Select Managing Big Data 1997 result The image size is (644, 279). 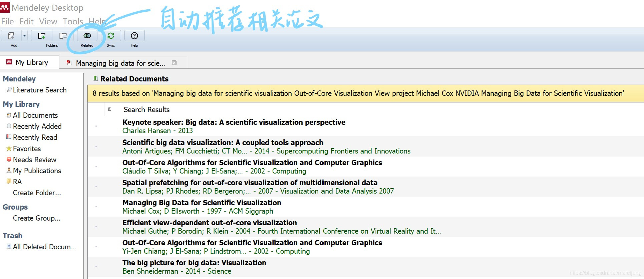tap(366, 207)
